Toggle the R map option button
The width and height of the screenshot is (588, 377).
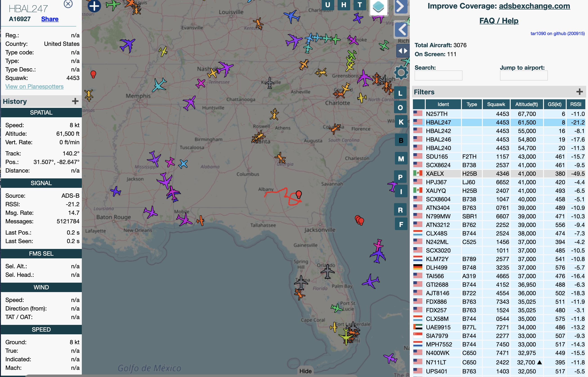pos(400,210)
